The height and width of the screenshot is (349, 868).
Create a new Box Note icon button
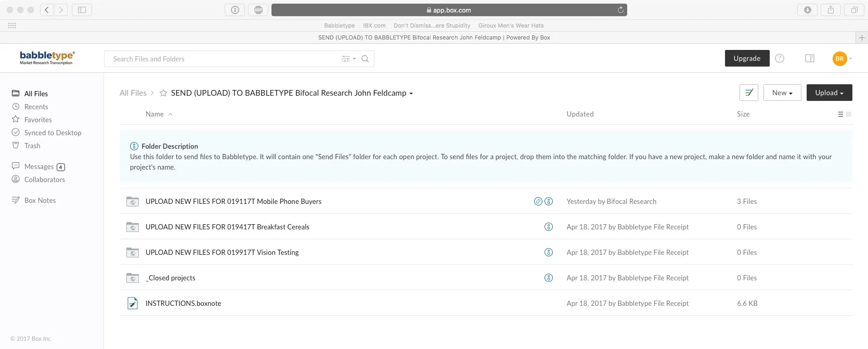pyautogui.click(x=749, y=93)
